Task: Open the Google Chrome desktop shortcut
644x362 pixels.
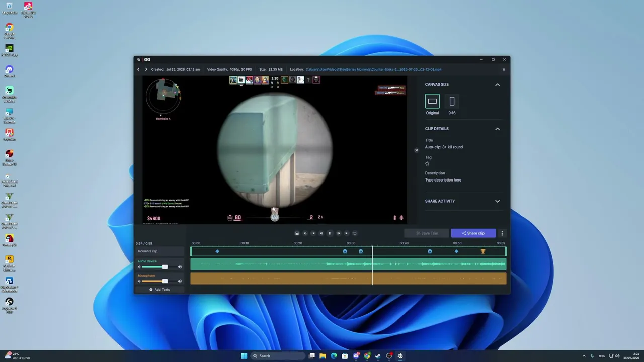Action: point(9,31)
